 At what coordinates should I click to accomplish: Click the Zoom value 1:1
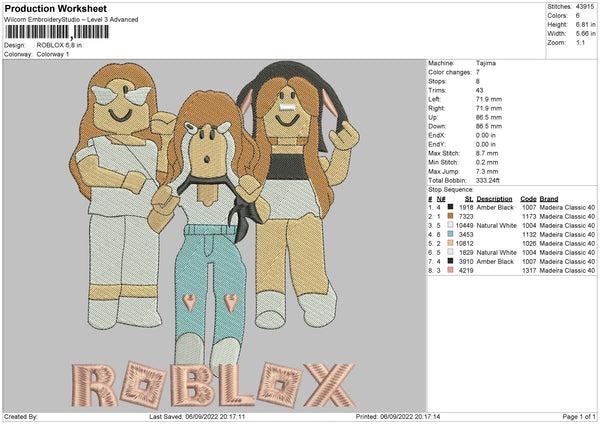click(580, 42)
